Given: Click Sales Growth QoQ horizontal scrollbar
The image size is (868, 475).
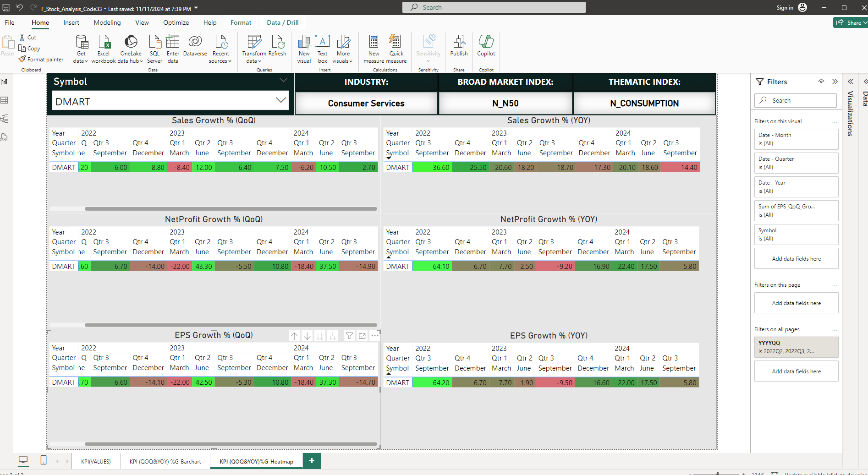Looking at the screenshot, I should (x=231, y=209).
